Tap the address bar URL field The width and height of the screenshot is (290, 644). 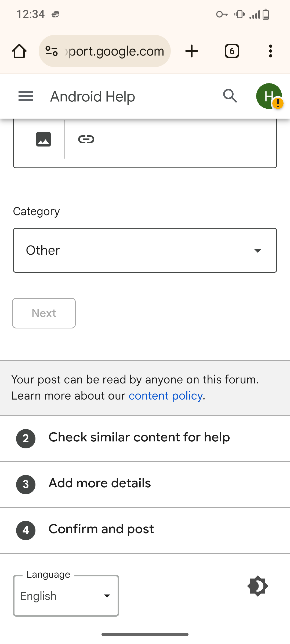pos(116,51)
